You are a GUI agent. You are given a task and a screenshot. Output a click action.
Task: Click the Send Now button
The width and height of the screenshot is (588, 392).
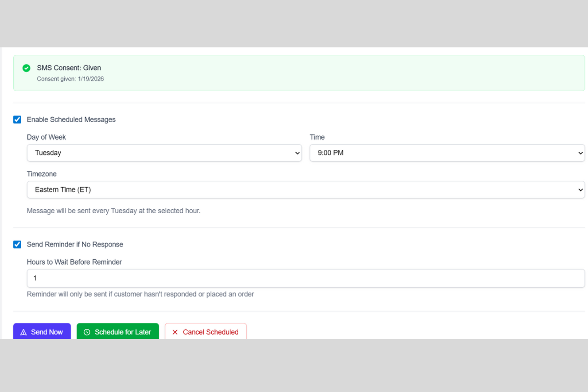click(x=42, y=332)
